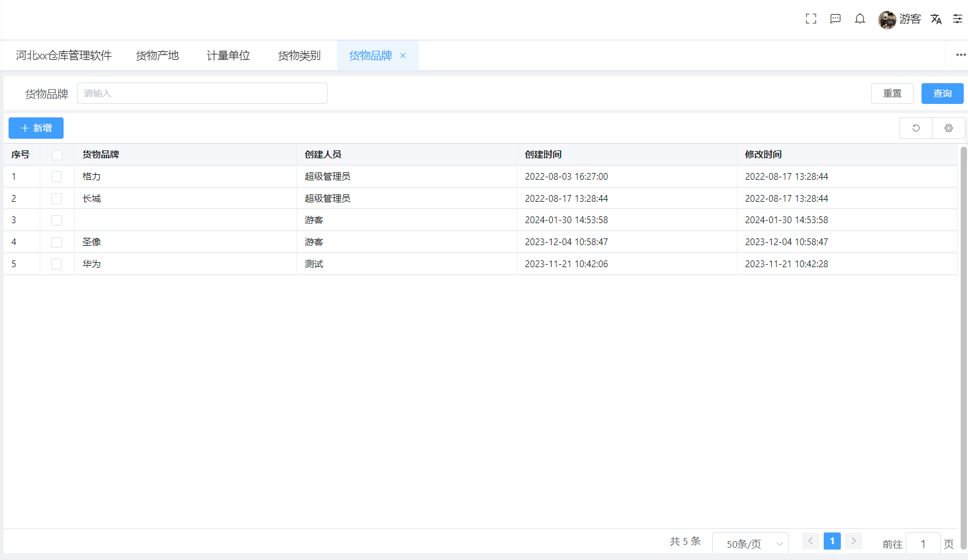Click creation time 2024-01-30 14:53:58
Image resolution: width=968 pixels, height=560 pixels.
(x=566, y=220)
